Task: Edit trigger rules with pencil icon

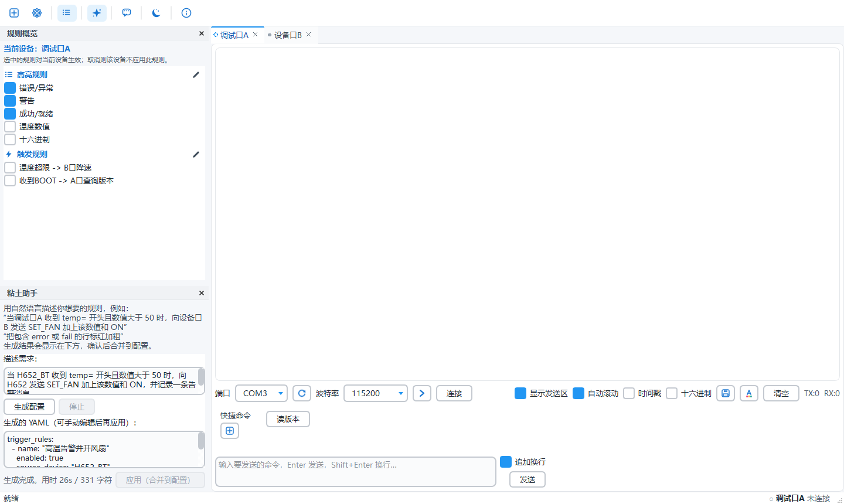Action: (x=196, y=154)
